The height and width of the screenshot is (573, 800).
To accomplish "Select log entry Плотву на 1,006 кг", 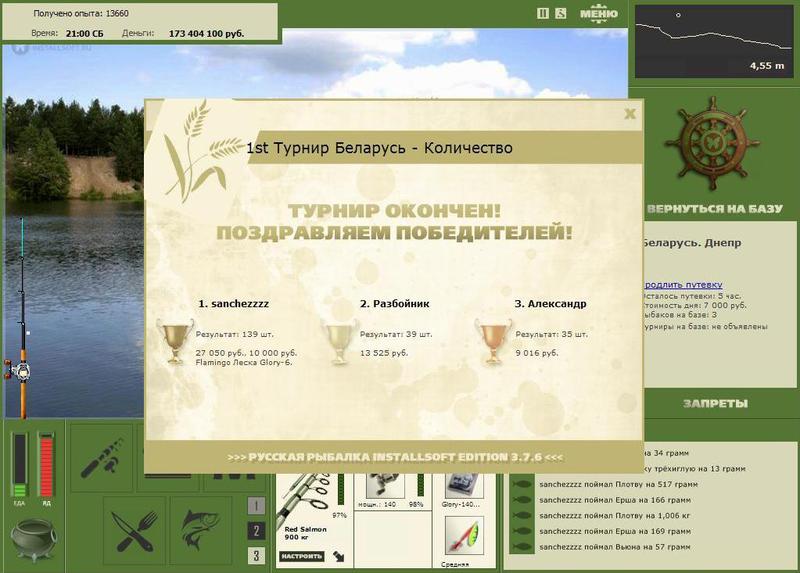I will (x=614, y=516).
